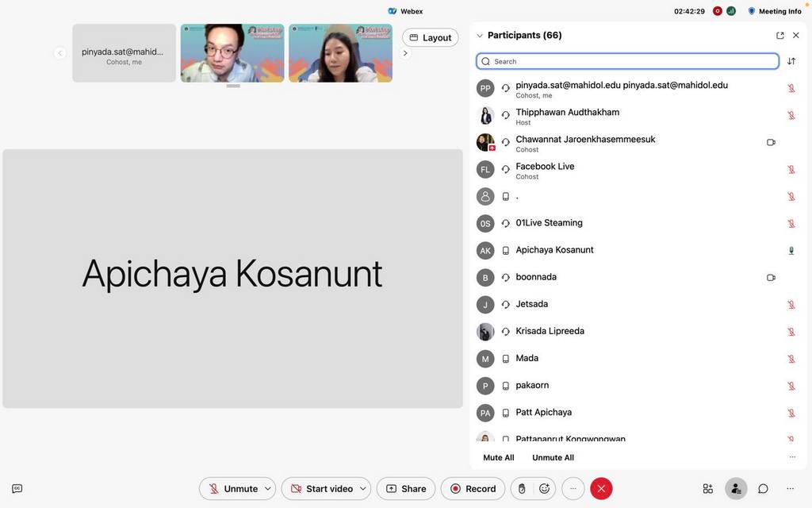Image resolution: width=812 pixels, height=508 pixels.
Task: Unmute my microphone
Action: point(232,489)
